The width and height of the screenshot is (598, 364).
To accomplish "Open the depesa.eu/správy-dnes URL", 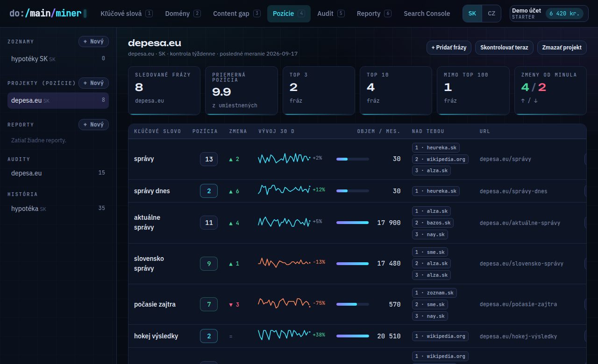I will (513, 191).
